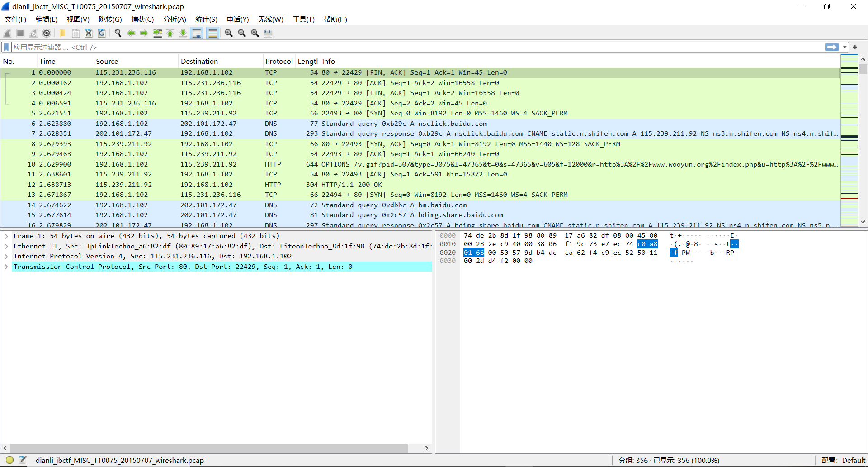The height and width of the screenshot is (467, 868).
Task: Click the Save capture file icon
Action: pyautogui.click(x=75, y=33)
